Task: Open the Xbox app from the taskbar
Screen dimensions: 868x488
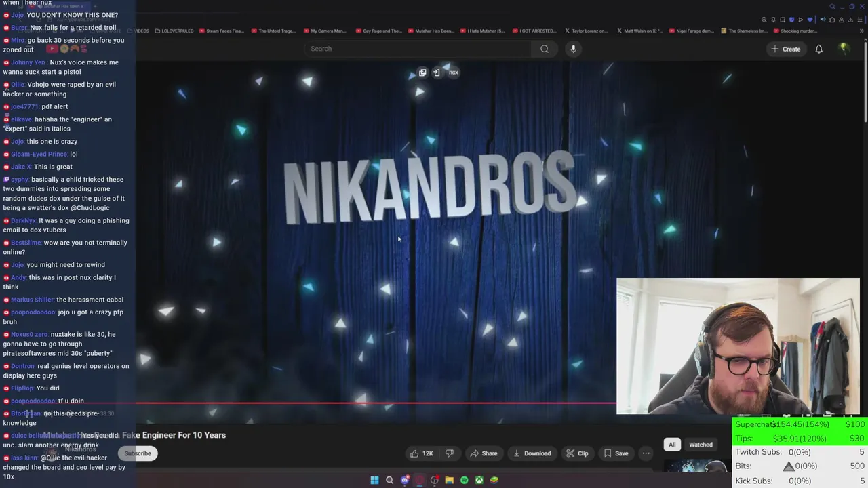Action: coord(479,480)
